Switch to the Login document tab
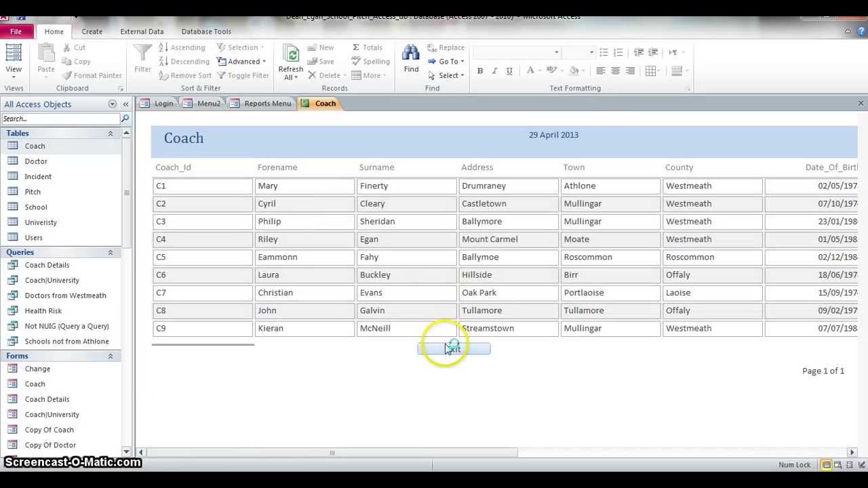The height and width of the screenshot is (488, 868). tap(157, 103)
